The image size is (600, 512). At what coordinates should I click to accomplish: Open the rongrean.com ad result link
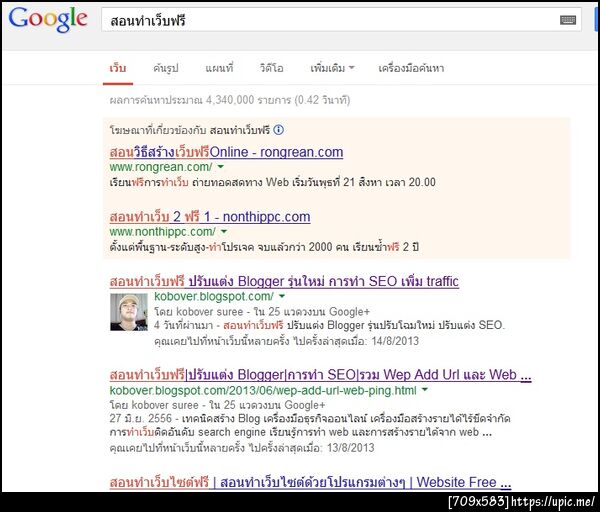226,152
